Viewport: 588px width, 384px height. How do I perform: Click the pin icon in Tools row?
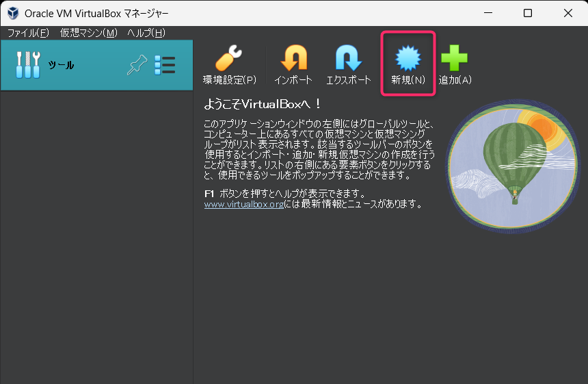point(137,65)
